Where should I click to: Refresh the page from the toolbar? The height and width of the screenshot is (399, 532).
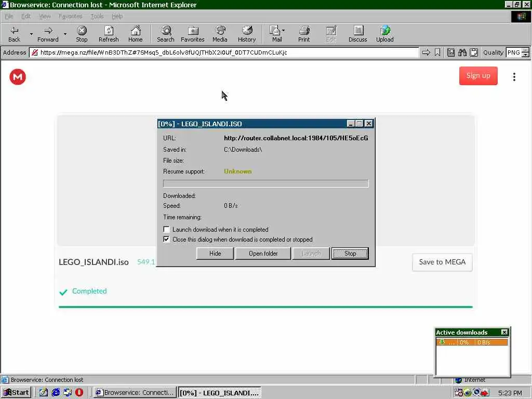(x=109, y=34)
